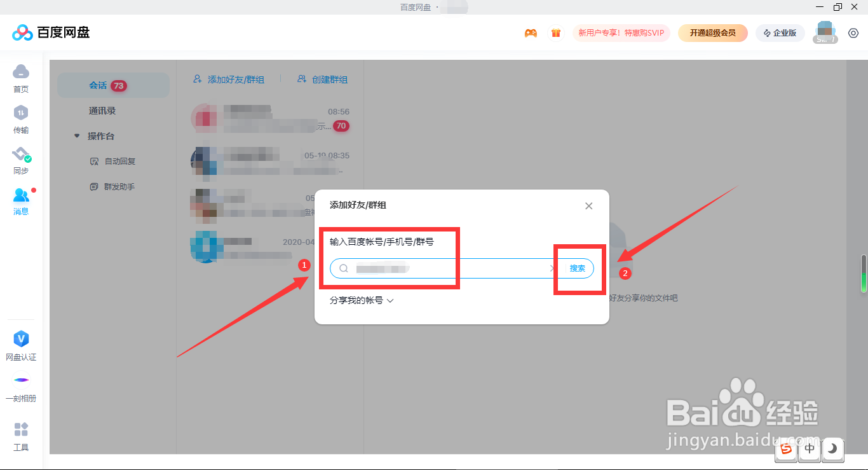Click the 百度网盘 logo
The image size is (868, 470).
[x=51, y=32]
